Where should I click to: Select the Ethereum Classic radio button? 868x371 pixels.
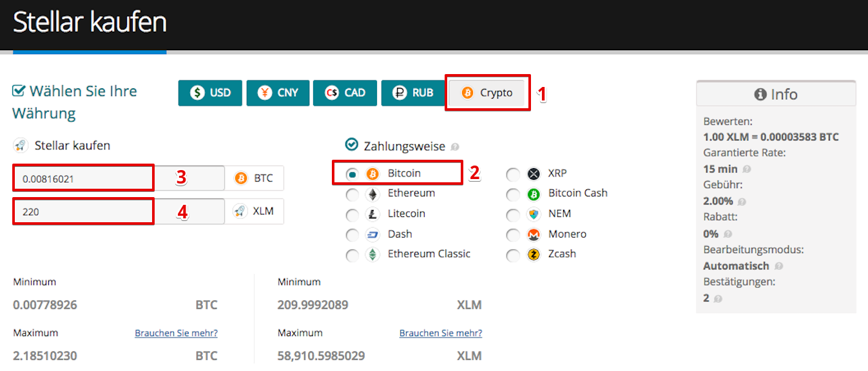tap(352, 256)
